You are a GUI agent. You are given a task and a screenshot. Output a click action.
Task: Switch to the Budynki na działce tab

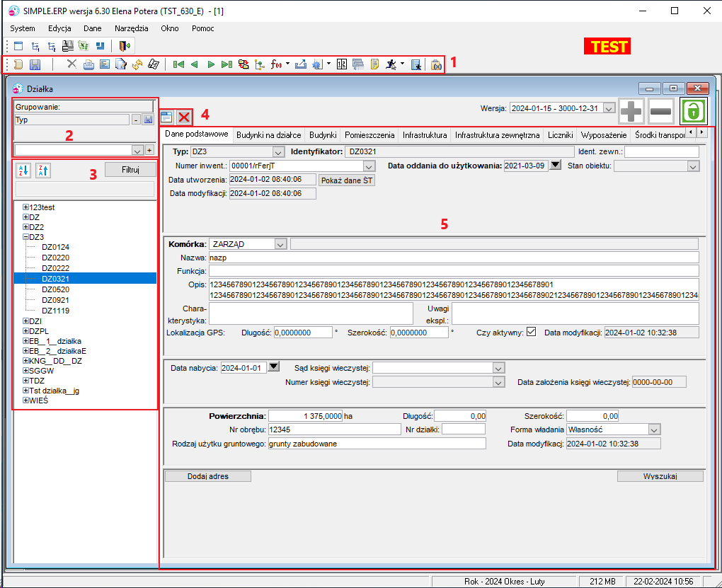point(268,135)
